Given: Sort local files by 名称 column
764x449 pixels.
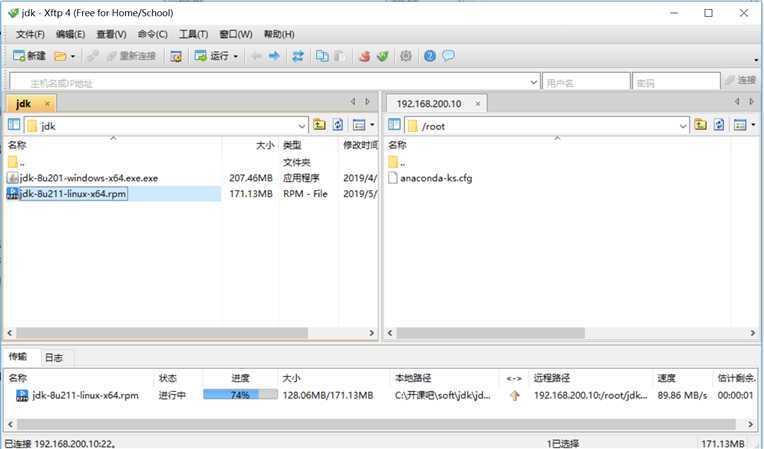Looking at the screenshot, I should [17, 145].
